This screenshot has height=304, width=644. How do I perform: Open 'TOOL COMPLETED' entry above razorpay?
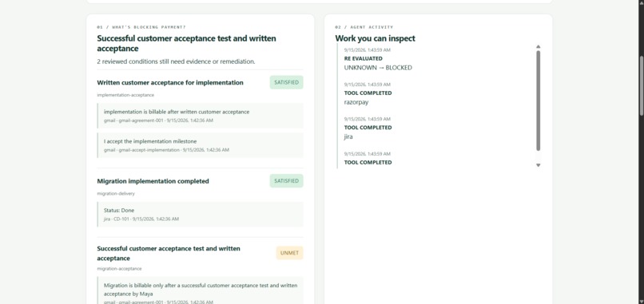(368, 93)
